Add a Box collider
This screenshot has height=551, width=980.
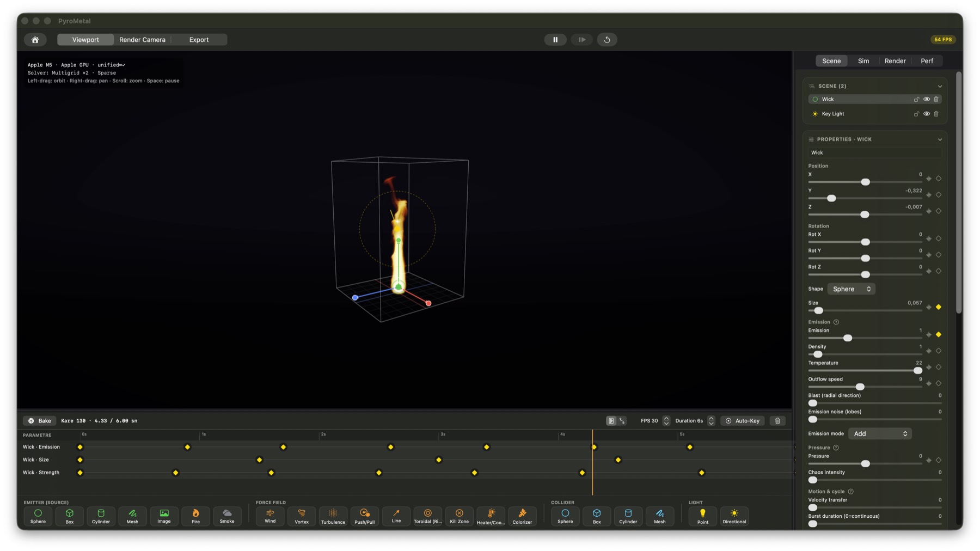(x=597, y=516)
